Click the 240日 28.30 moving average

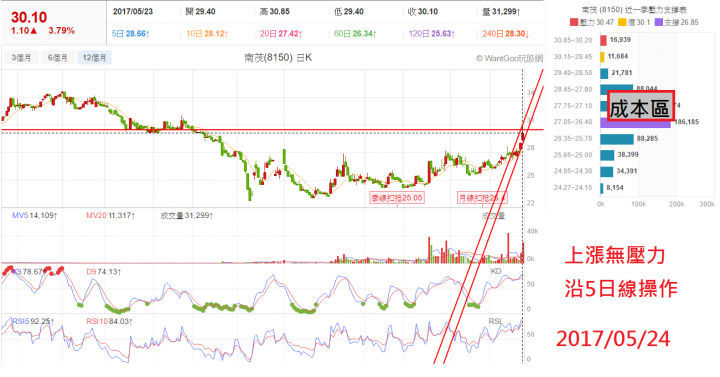pos(506,34)
